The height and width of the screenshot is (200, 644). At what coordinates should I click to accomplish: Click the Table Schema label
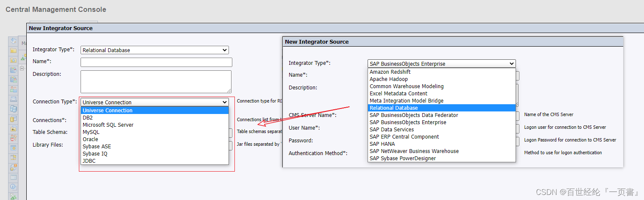50,132
